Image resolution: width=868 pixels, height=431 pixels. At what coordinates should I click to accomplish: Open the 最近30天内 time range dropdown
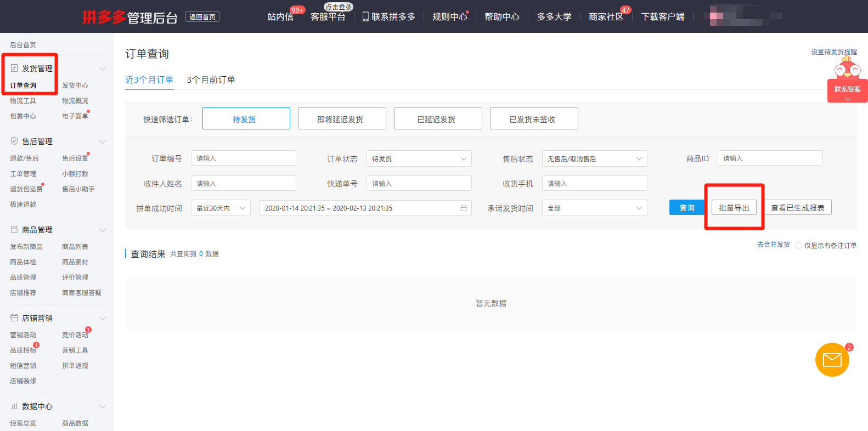coord(221,208)
